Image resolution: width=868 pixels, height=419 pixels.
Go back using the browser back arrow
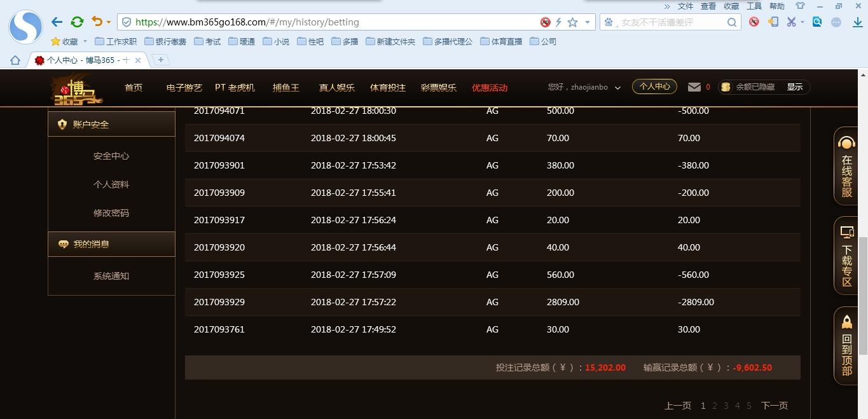coord(57,22)
